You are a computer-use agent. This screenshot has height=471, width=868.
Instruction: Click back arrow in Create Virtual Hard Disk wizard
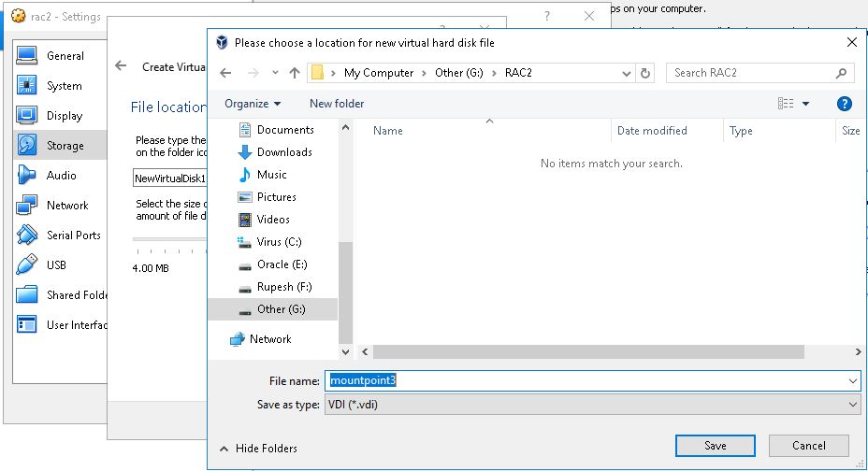click(121, 66)
